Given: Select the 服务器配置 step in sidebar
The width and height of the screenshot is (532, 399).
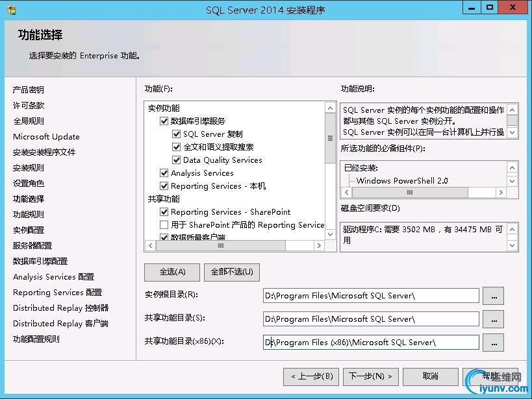Looking at the screenshot, I should pos(32,246).
